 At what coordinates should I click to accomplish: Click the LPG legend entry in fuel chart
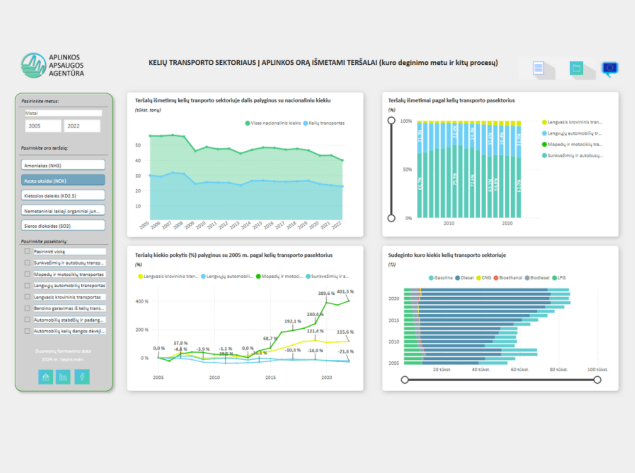click(559, 278)
